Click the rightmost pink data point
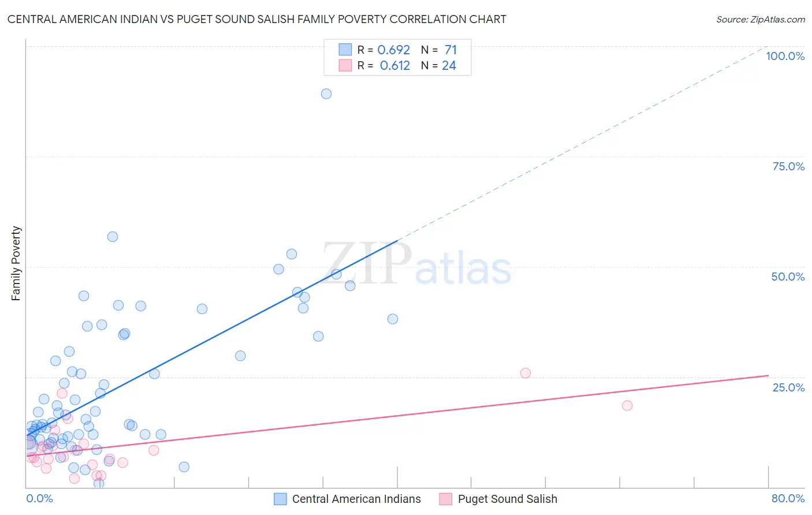 pos(627,405)
